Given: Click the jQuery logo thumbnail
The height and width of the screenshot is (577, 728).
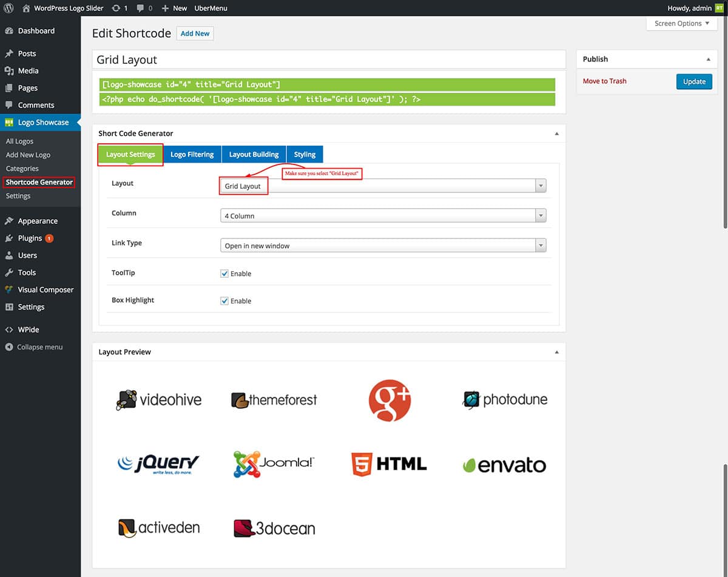Looking at the screenshot, I should 158,464.
